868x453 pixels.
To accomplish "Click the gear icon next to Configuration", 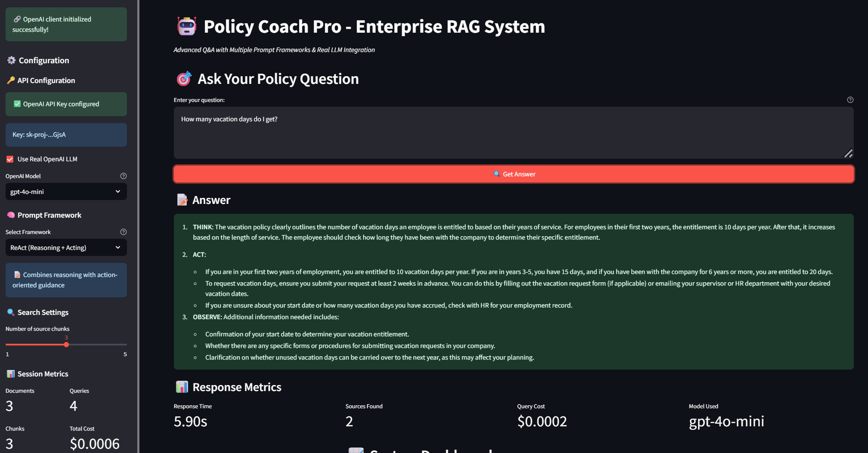I will point(11,60).
